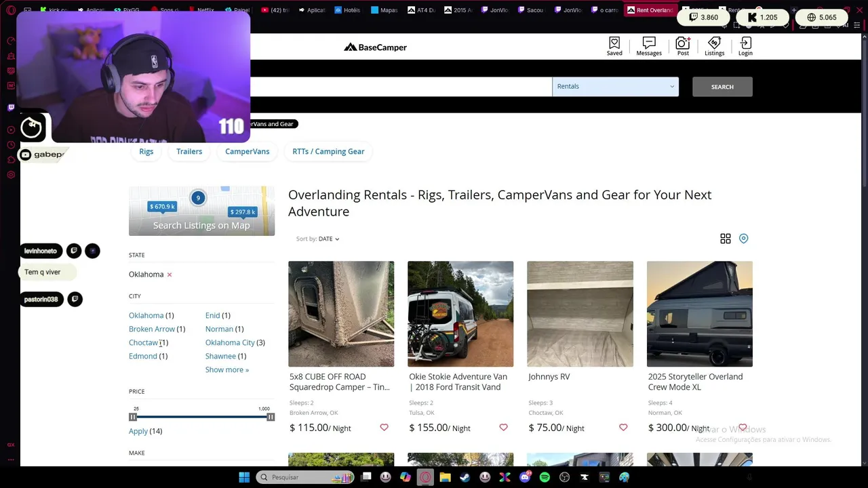Open Task View on the taskbar
The height and width of the screenshot is (488, 868).
click(366, 477)
